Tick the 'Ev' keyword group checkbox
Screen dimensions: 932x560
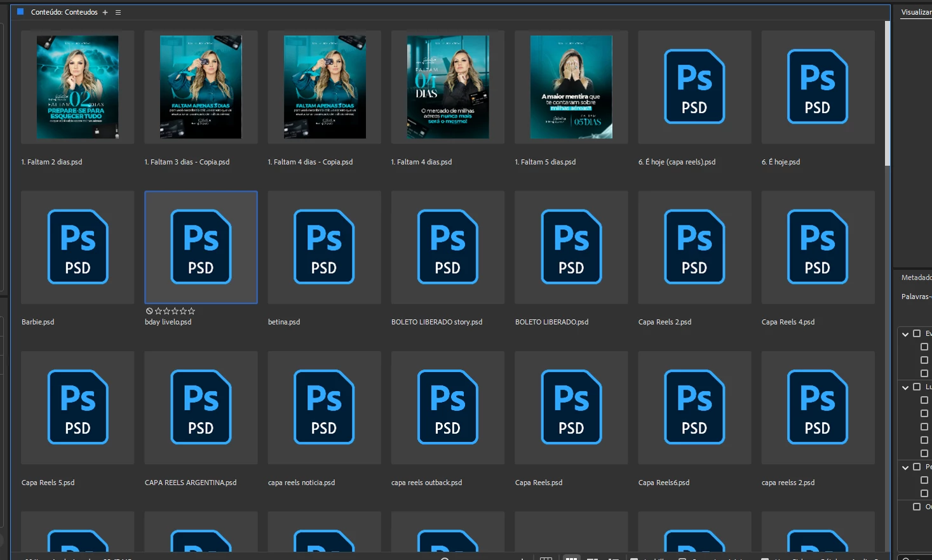pyautogui.click(x=917, y=333)
